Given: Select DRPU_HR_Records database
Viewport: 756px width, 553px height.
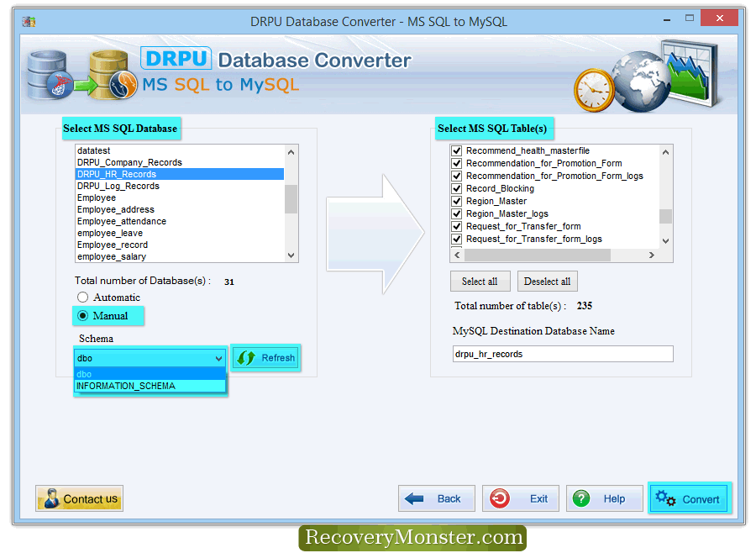Looking at the screenshot, I should [180, 174].
